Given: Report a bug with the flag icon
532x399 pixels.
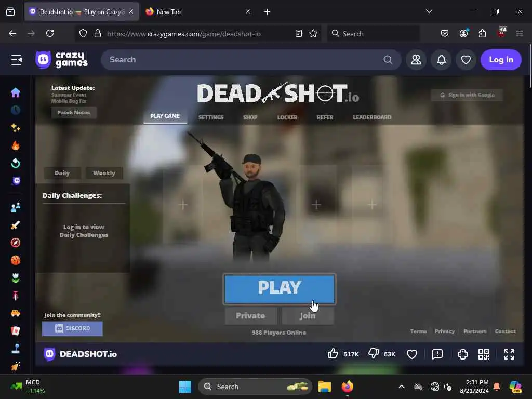Looking at the screenshot, I should coord(437,354).
